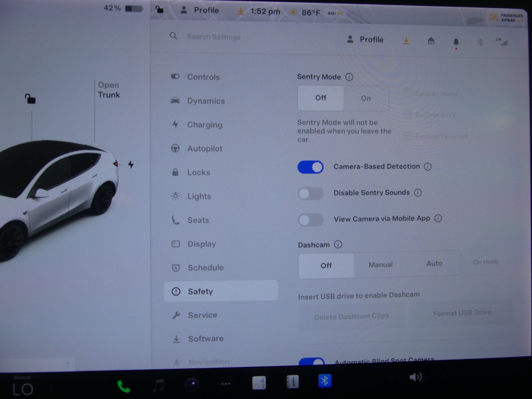
Task: Open the Profile button in settings header
Action: (x=365, y=40)
